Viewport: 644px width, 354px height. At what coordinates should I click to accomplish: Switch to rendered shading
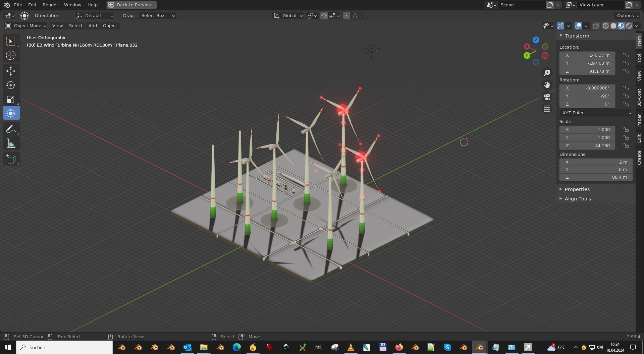click(x=629, y=26)
